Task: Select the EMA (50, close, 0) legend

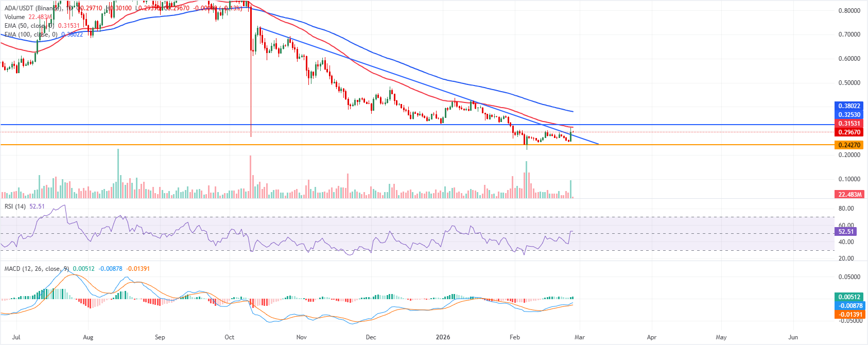Action: [x=29, y=26]
